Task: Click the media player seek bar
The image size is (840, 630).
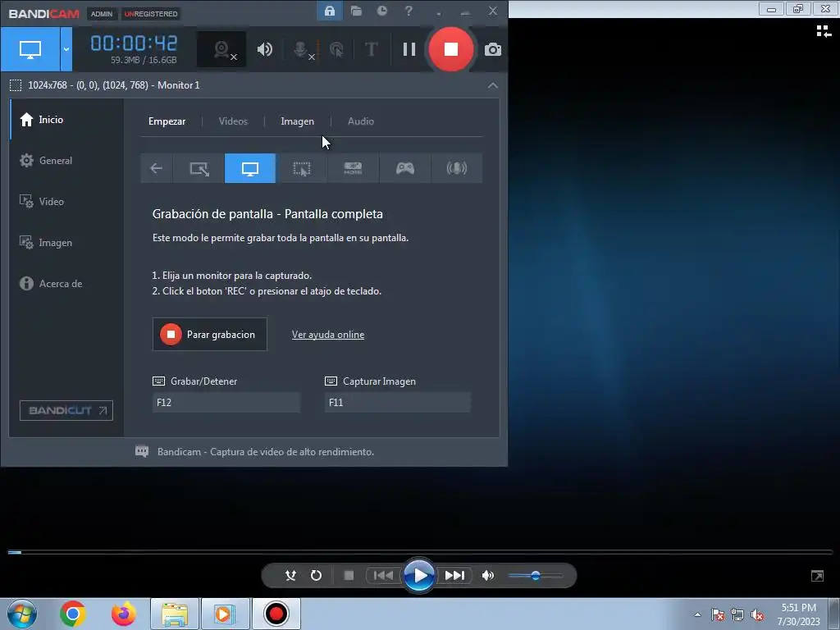Action: [420, 552]
